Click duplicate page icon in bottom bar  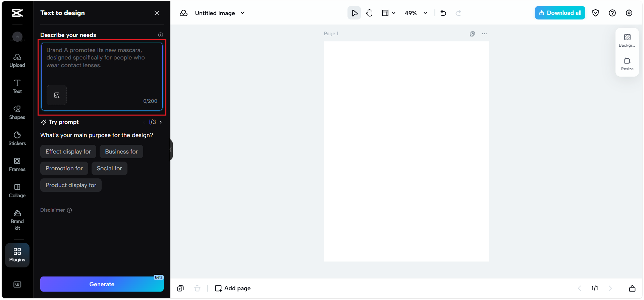coord(180,288)
